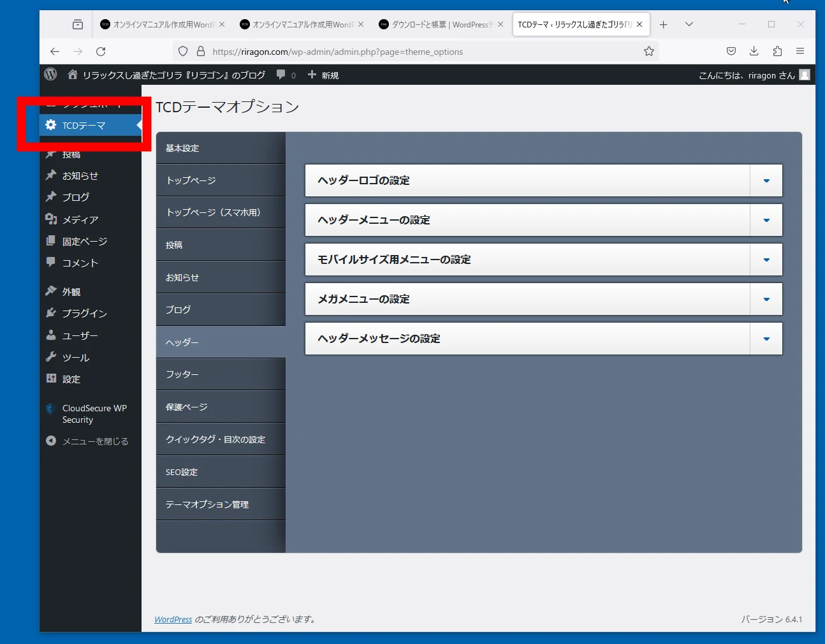Click the WordPress logo in admin bar
This screenshot has height=644, width=825.
50,75
